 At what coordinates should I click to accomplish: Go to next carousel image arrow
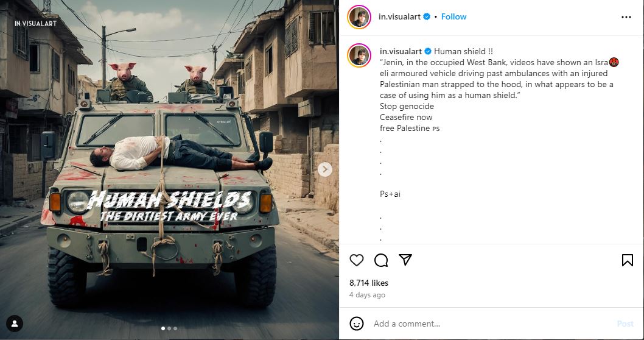[x=325, y=169]
